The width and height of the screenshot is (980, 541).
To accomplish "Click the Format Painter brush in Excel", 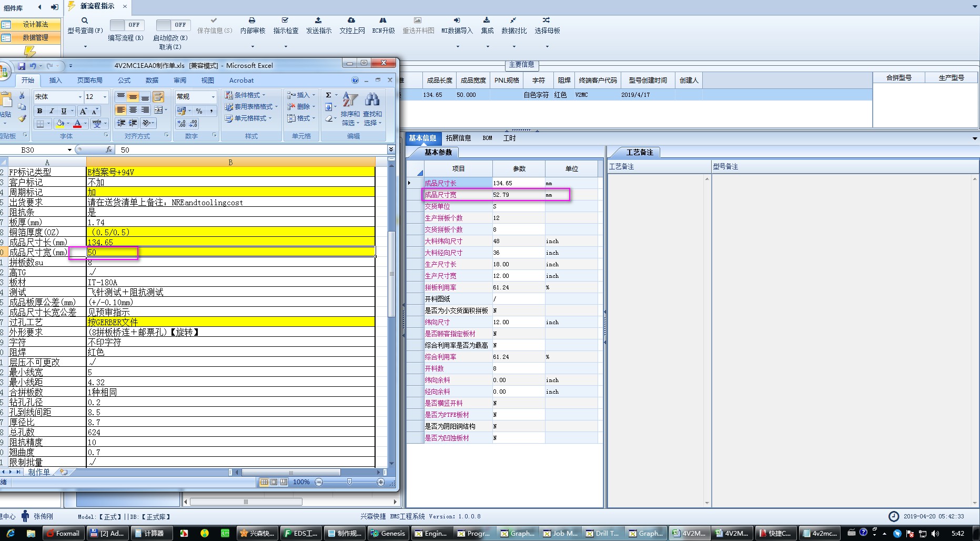I will (x=22, y=118).
